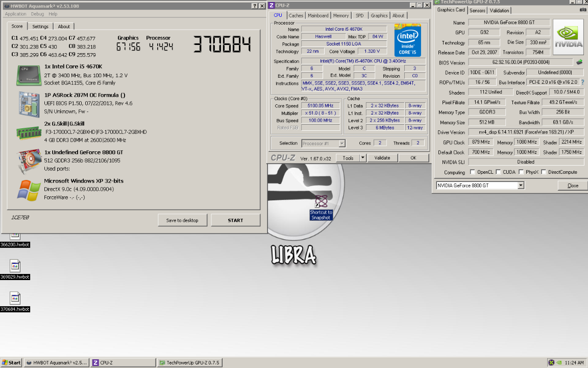
Task: Open the Application menu in Aquamark
Action: pyautogui.click(x=15, y=14)
